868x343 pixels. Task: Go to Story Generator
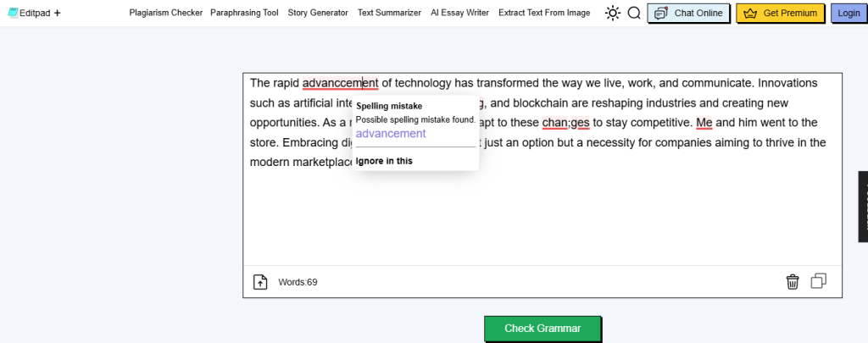pos(318,13)
